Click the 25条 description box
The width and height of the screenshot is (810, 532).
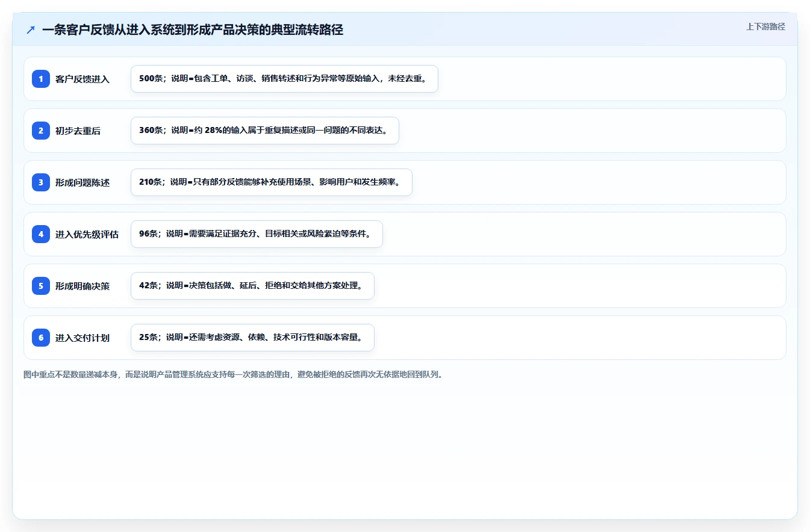252,338
